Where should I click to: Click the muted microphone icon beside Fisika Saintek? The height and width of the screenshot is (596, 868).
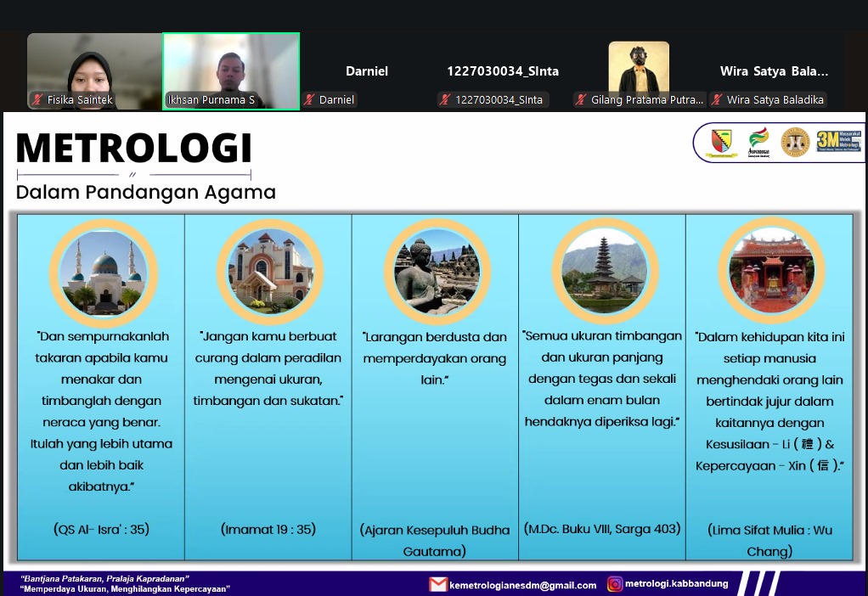click(x=37, y=100)
